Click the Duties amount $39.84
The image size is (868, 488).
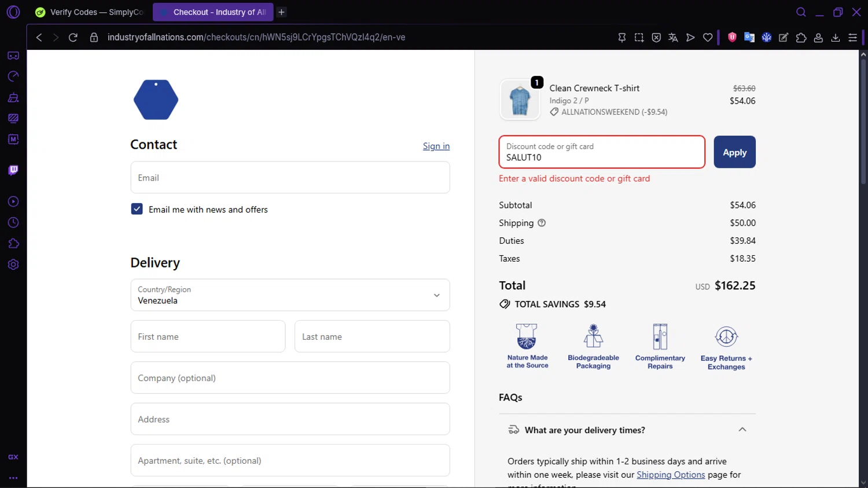click(742, 241)
